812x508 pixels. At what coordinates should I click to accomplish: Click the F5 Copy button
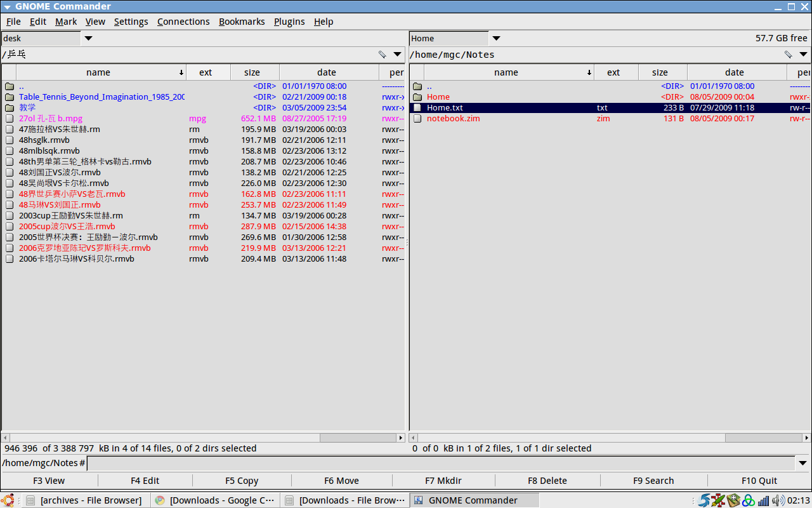pos(242,481)
